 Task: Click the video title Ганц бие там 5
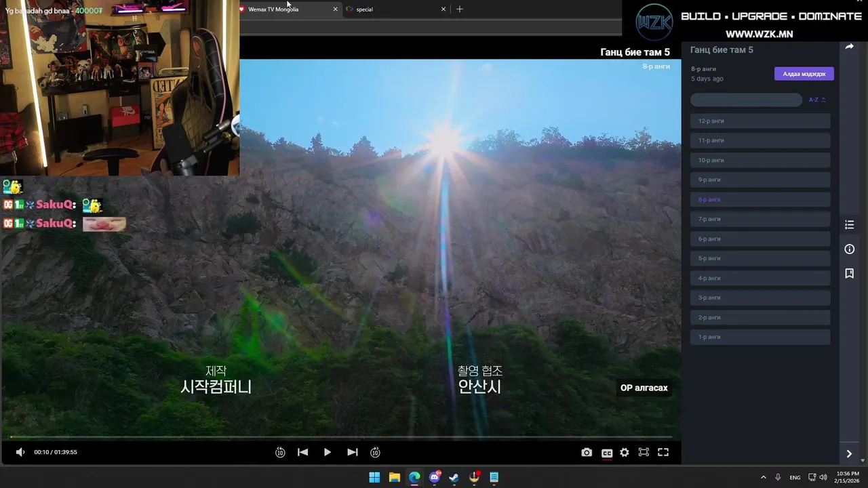(x=635, y=52)
